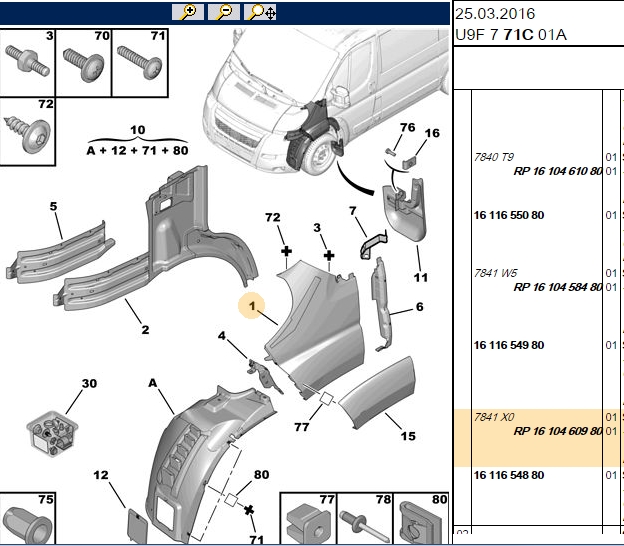Open the clip thumbnail 80
Screen dimensions: 624x546
[x=421, y=518]
